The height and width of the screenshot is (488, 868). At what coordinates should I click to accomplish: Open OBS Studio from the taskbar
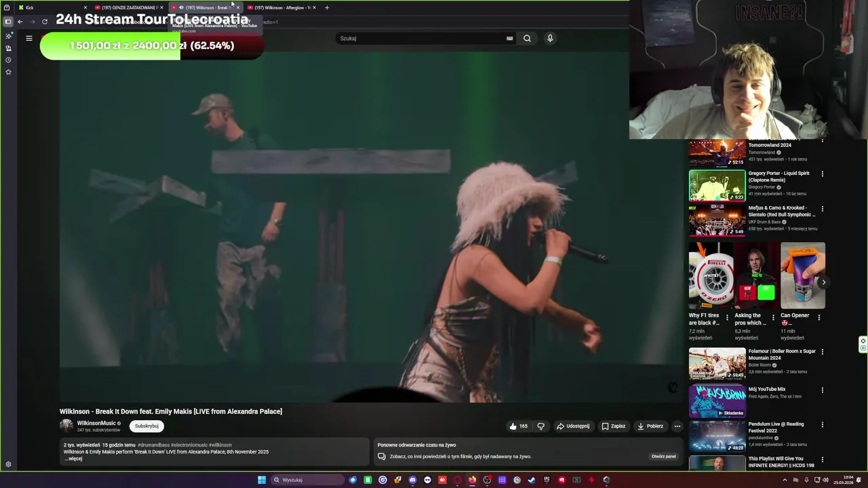tap(486, 480)
